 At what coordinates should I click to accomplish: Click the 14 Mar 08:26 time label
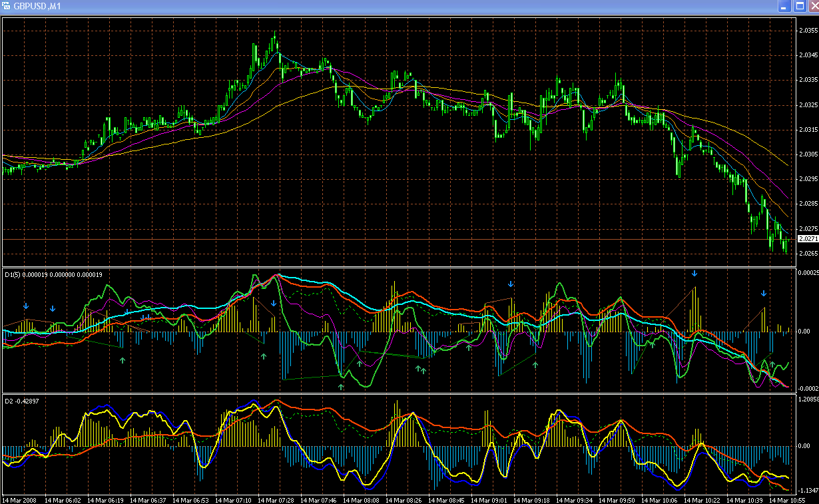(x=404, y=499)
